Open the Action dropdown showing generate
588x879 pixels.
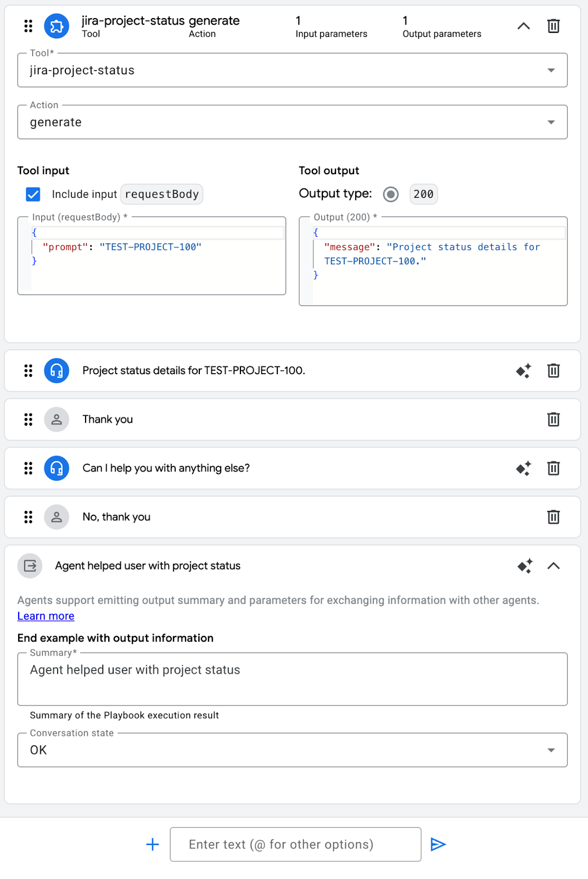click(292, 122)
